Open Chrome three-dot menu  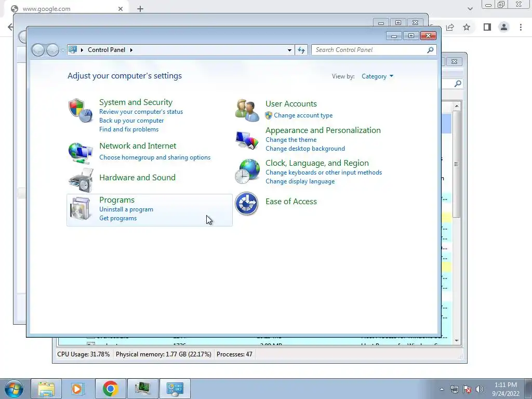click(x=521, y=27)
